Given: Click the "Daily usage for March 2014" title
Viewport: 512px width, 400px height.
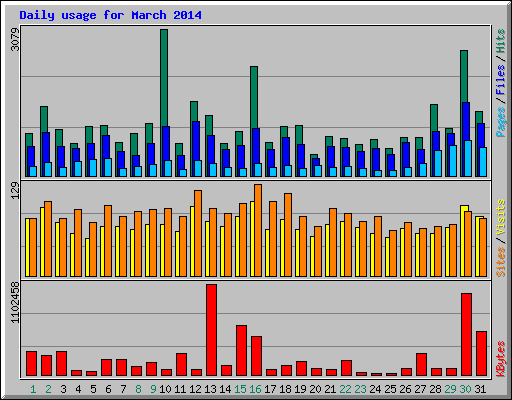Looking at the screenshot, I should [x=110, y=15].
